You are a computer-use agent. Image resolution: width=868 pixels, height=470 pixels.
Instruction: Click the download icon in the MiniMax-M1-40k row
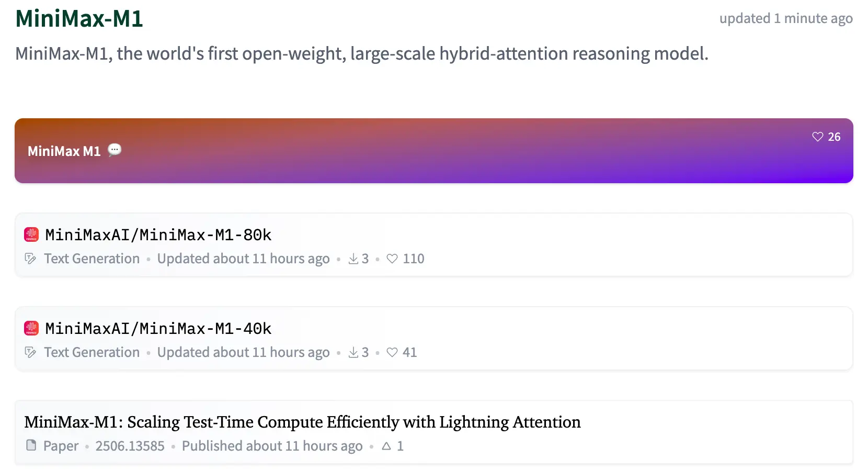[x=353, y=352]
